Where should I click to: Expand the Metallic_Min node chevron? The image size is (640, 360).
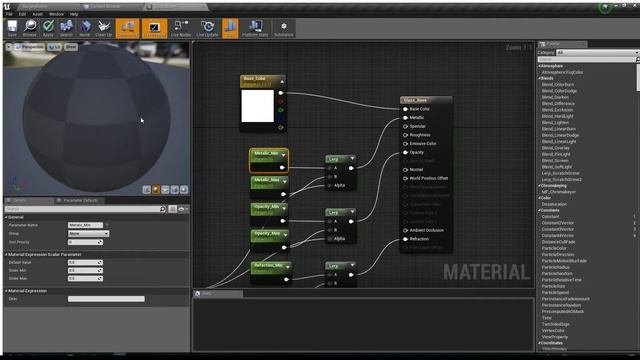coord(284,156)
